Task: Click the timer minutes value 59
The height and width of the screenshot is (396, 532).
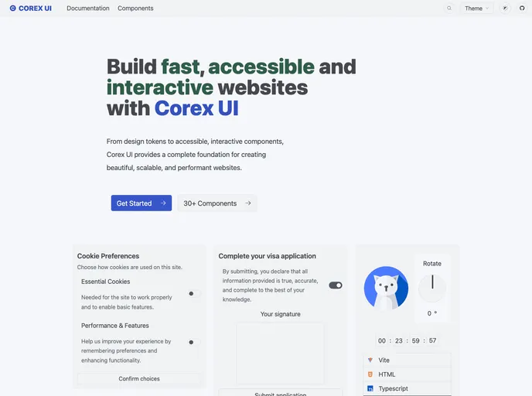Action: pos(416,340)
